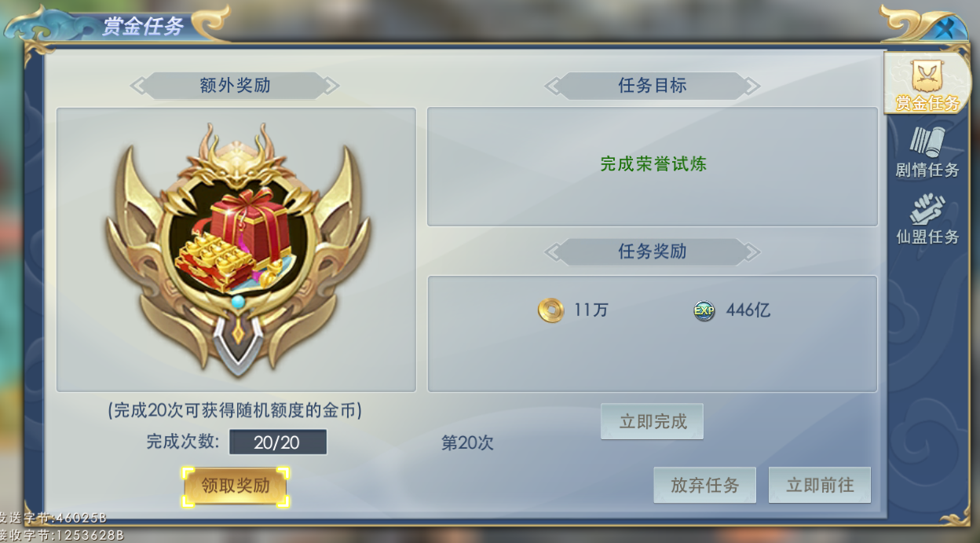Screen dimensions: 980x543
Task: Click the EXP reward orb icon
Action: click(704, 310)
